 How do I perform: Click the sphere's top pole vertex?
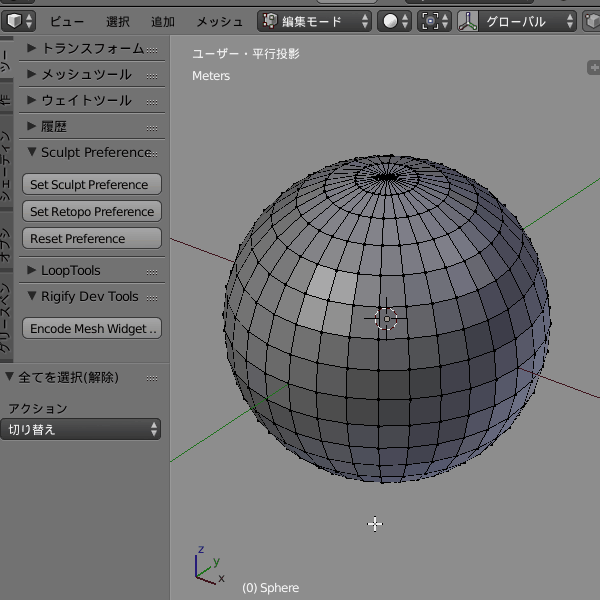tap(388, 178)
